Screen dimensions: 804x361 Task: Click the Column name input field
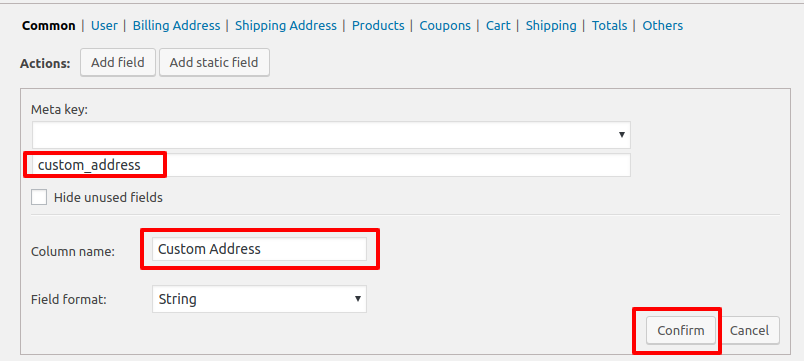click(259, 249)
